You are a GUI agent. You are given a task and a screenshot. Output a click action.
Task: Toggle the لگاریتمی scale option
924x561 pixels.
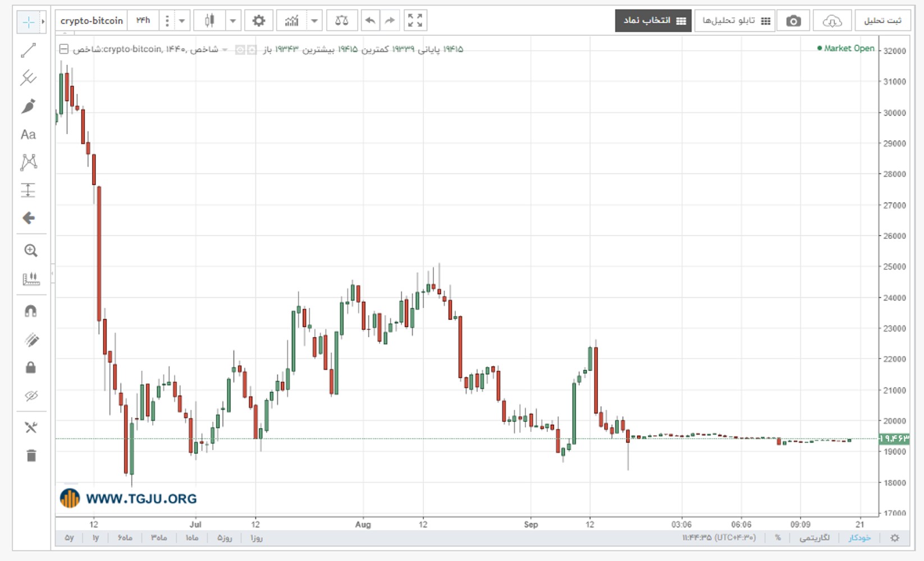point(815,537)
